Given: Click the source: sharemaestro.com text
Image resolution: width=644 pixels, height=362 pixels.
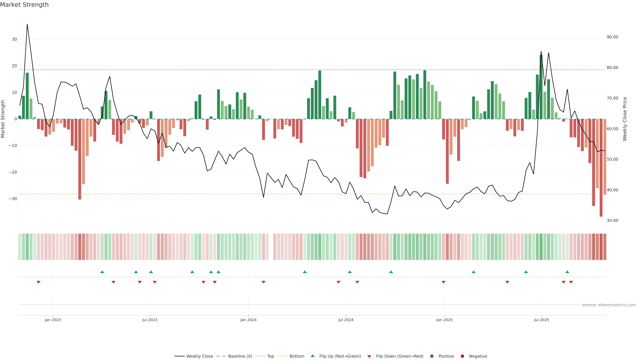Looking at the screenshot, I should pyautogui.click(x=609, y=305).
